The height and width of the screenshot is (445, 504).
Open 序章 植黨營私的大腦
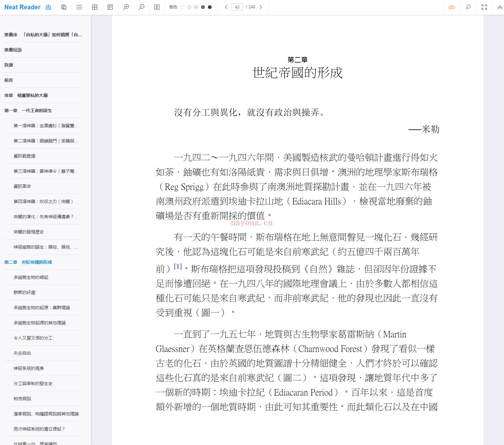click(43, 95)
